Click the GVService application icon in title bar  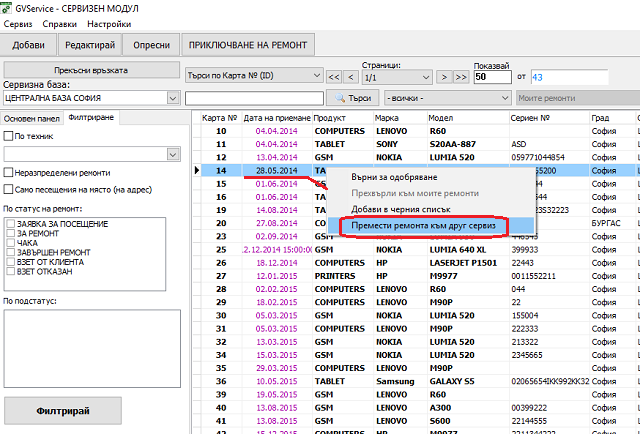point(6,8)
